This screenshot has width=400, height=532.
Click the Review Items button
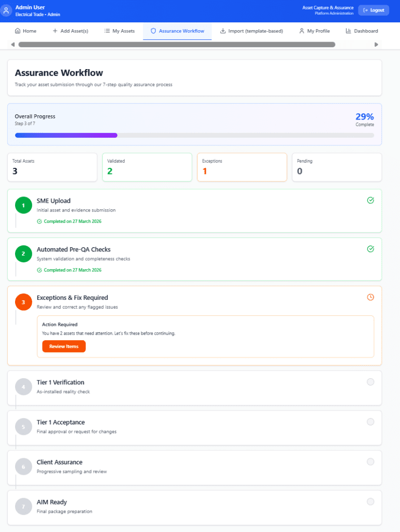tap(64, 347)
